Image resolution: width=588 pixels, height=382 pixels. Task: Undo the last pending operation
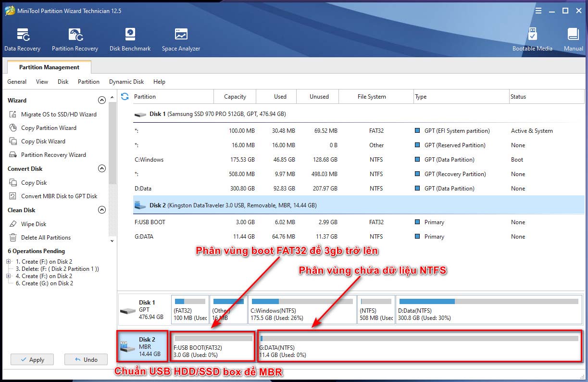(86, 359)
